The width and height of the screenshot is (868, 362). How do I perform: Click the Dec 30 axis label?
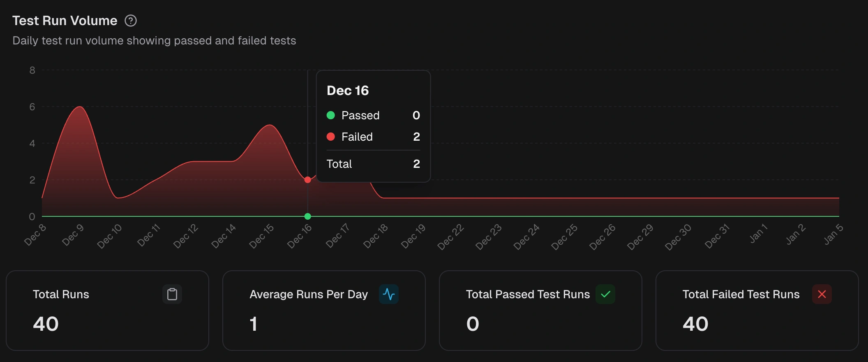tap(678, 237)
